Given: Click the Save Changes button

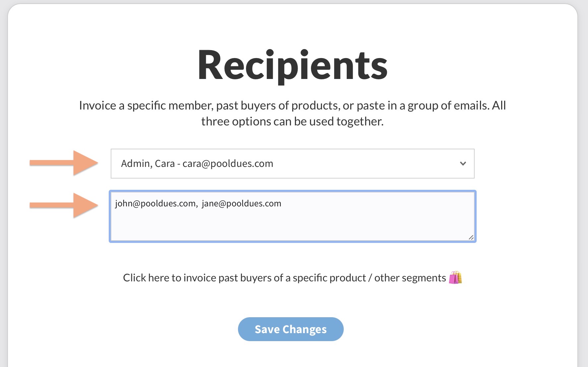Looking at the screenshot, I should pyautogui.click(x=291, y=329).
